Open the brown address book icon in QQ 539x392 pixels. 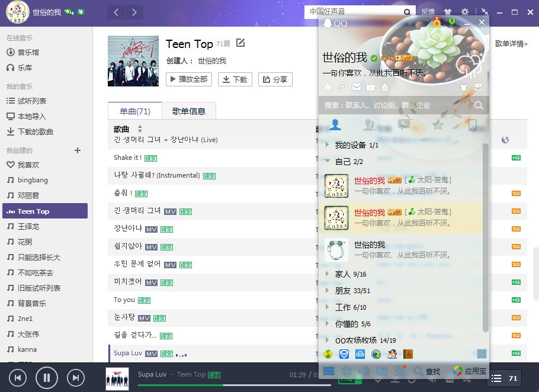408,354
